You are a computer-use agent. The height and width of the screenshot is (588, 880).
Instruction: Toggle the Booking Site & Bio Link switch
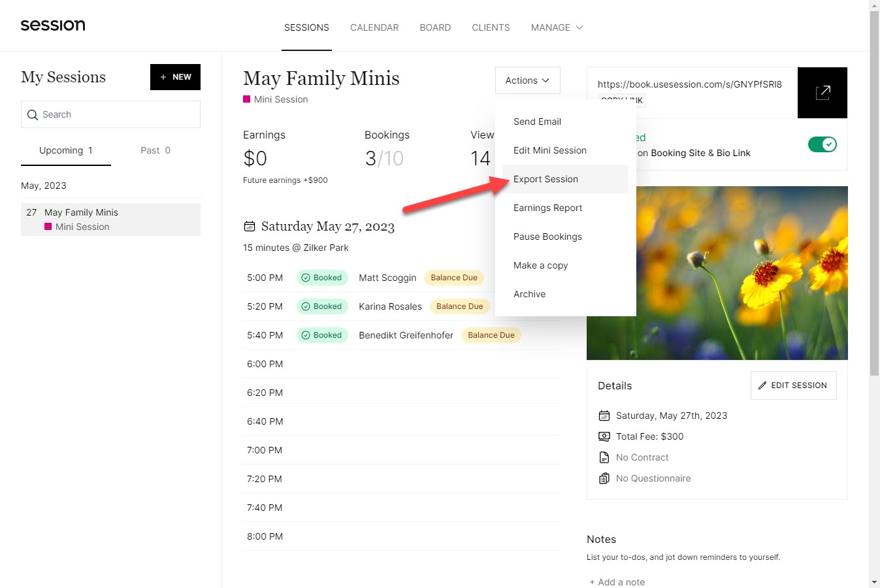click(823, 144)
